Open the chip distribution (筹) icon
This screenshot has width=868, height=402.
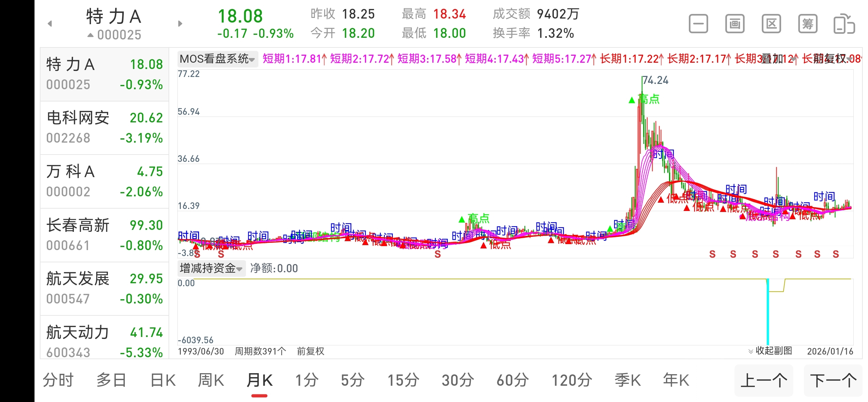coord(807,24)
